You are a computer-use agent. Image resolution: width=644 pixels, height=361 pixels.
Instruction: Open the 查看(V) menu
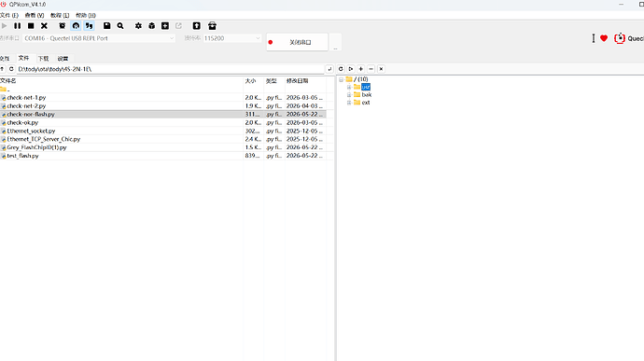35,15
